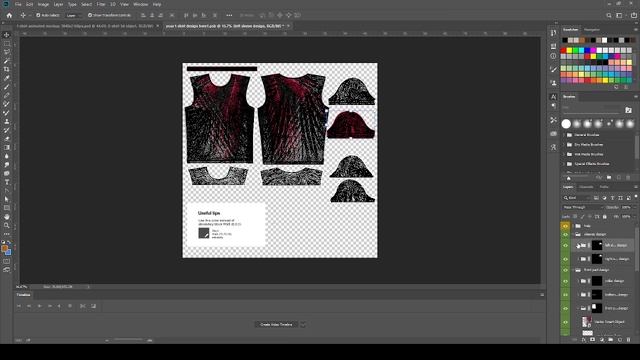Screen dimensions: 640x360
Task: Select the Horizontal Type tool
Action: pos(7,182)
